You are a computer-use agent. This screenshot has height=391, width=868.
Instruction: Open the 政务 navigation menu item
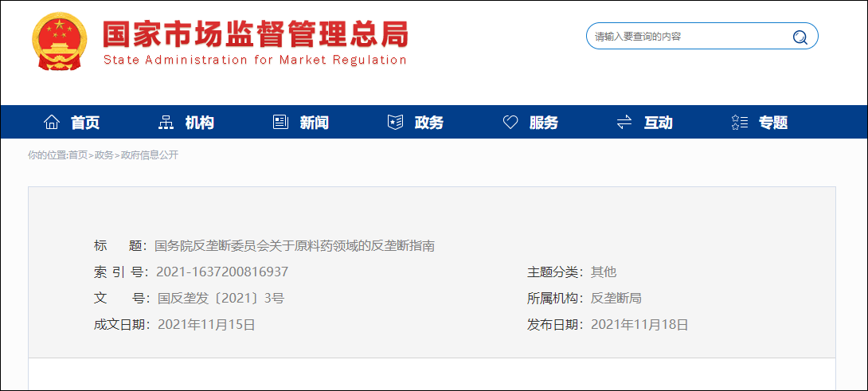429,123
